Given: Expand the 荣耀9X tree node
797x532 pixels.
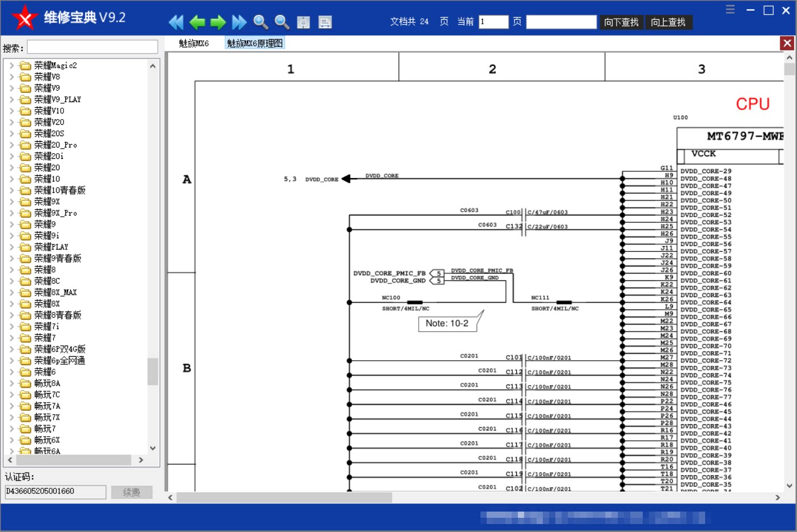Looking at the screenshot, I should coord(11,201).
